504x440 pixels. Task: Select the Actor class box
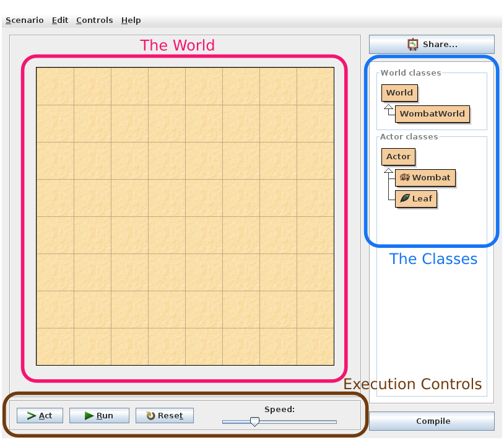tap(398, 157)
